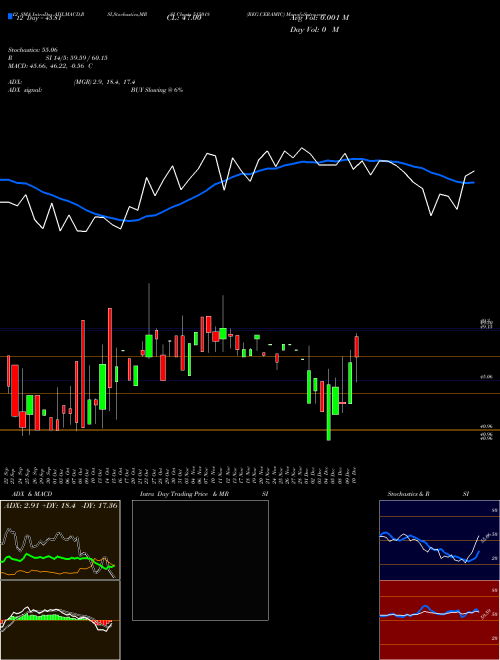
Task: Click the empty intraday trading price panel
Action: point(200,560)
